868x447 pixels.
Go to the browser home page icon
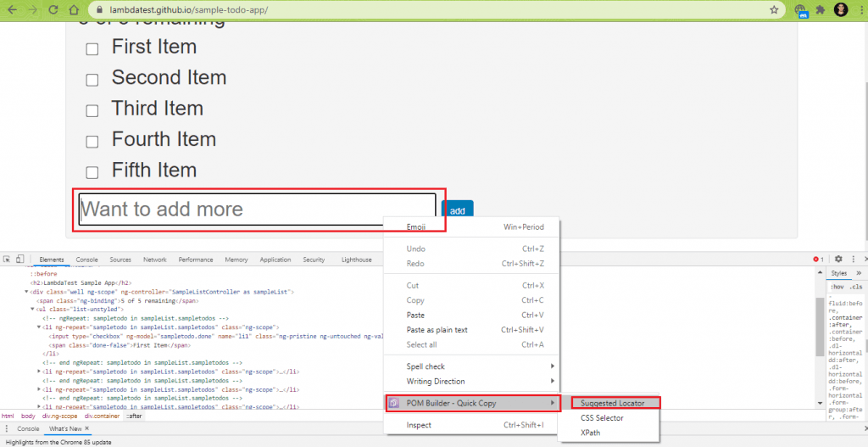pyautogui.click(x=75, y=10)
